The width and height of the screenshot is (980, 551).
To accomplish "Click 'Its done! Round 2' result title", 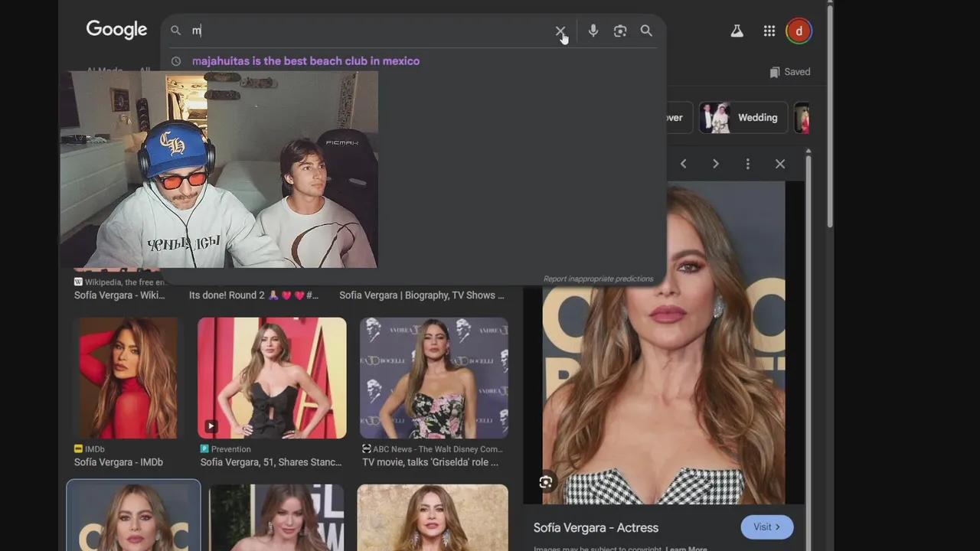I will tap(253, 295).
